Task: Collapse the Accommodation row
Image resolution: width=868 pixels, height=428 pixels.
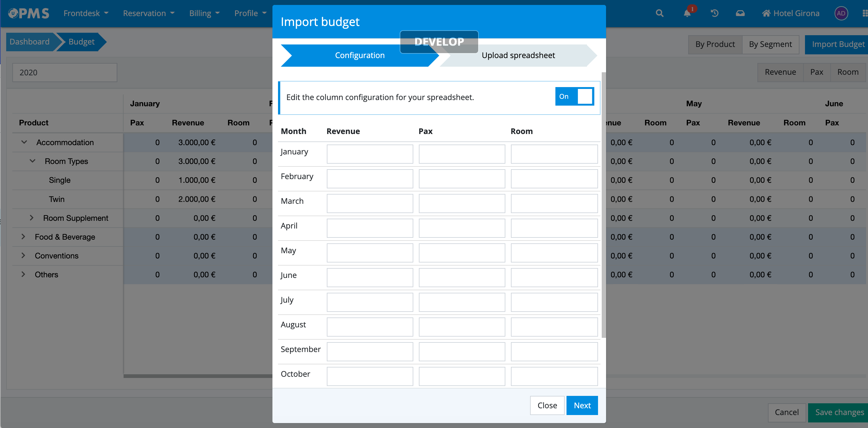Action: pos(24,142)
